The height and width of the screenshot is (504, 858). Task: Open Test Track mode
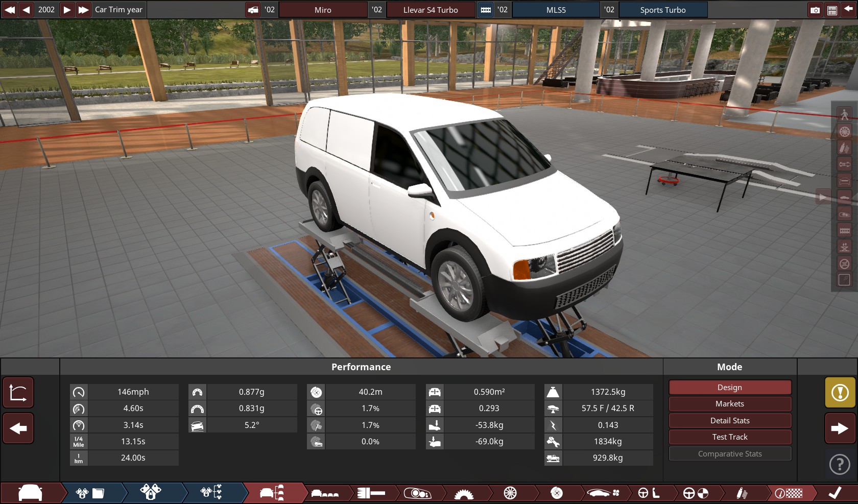730,437
